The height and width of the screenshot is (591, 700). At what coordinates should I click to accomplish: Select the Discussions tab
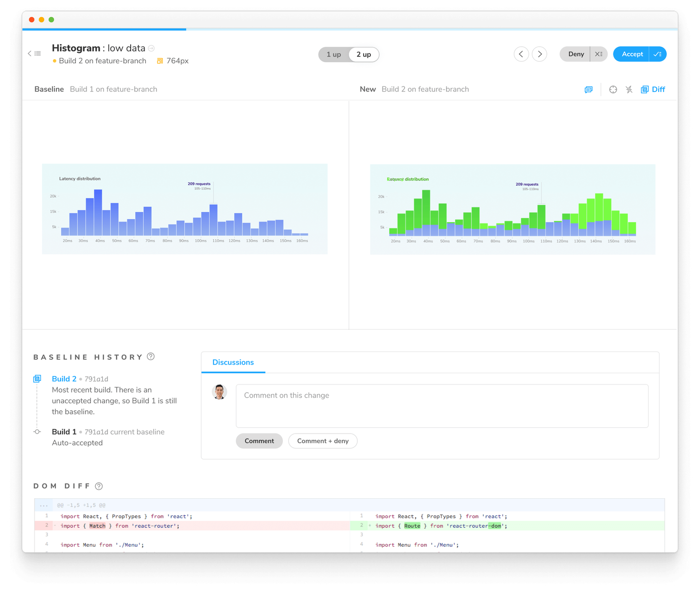pos(233,363)
